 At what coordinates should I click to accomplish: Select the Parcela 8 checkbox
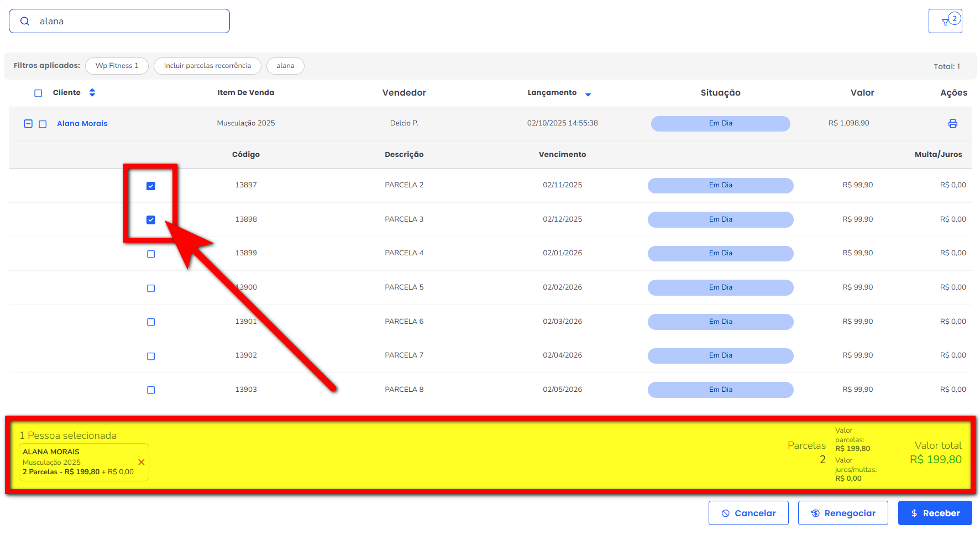(x=151, y=390)
